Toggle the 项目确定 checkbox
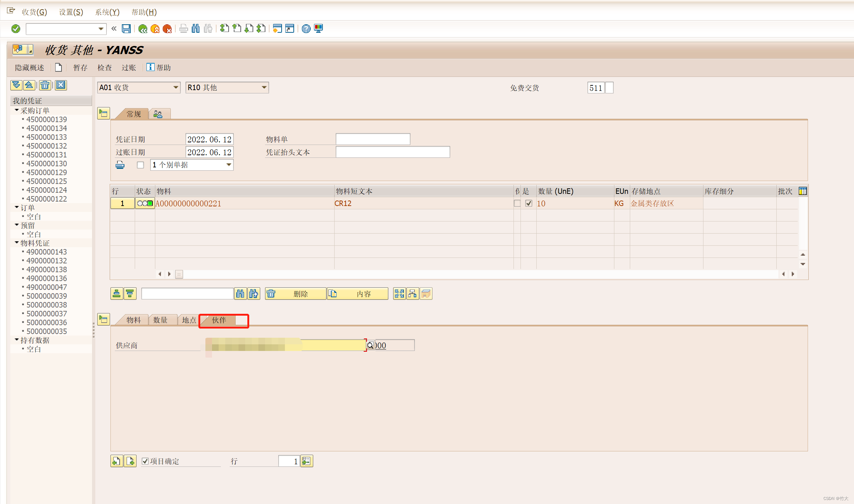The image size is (854, 504). 145,461
